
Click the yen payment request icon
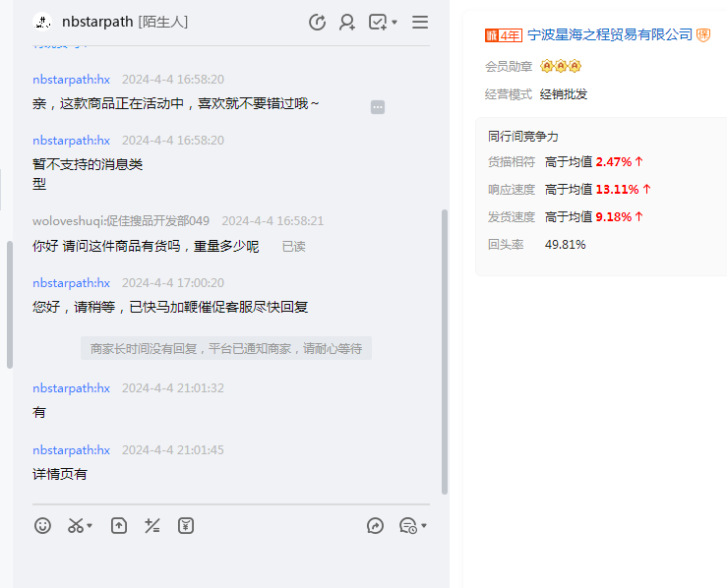[185, 526]
